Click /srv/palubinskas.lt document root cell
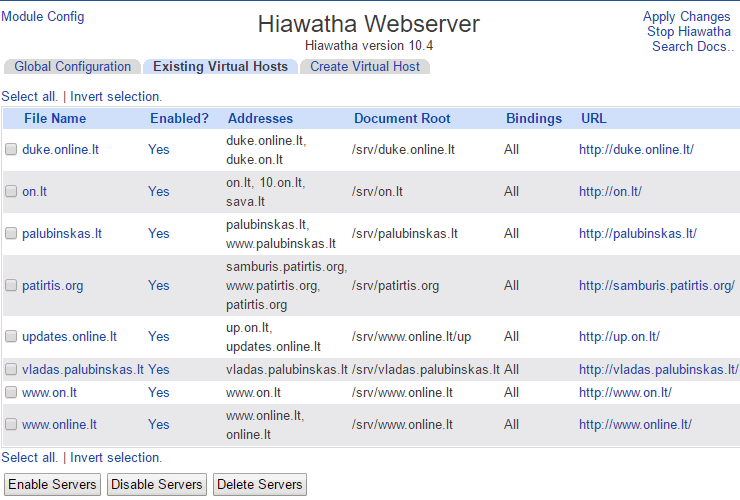 [404, 233]
